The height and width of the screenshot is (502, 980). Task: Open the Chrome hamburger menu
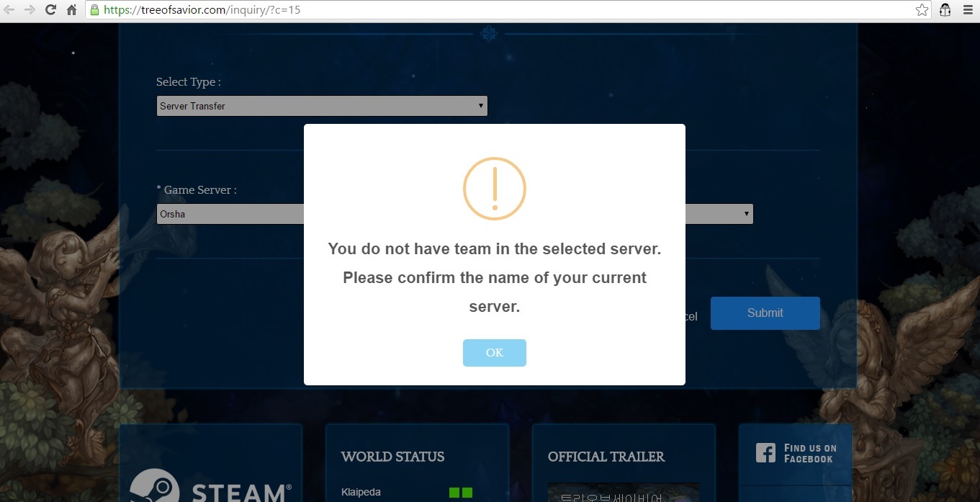point(967,10)
